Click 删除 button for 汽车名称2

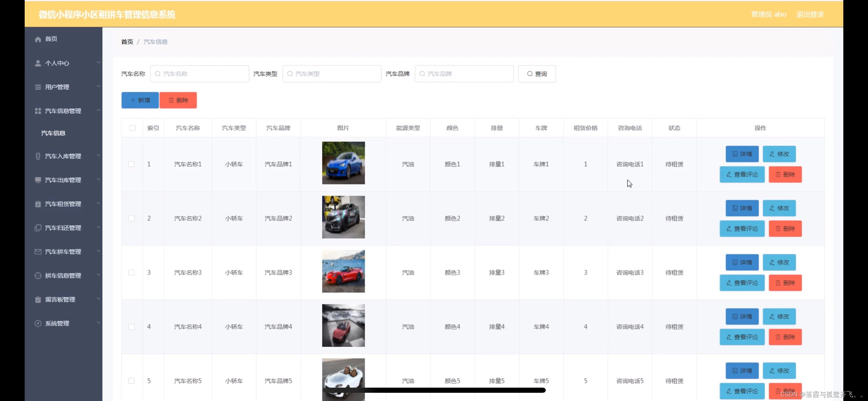point(785,229)
